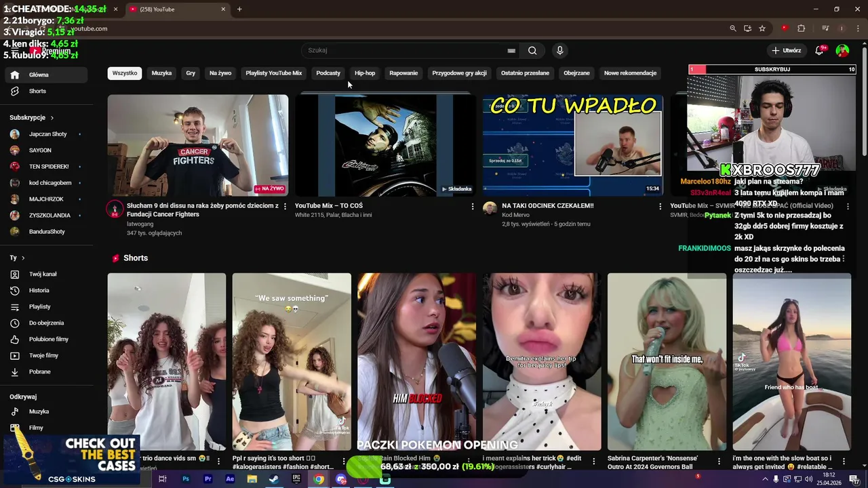
Task: Open the Japczan Shoty subscription
Action: click(46, 134)
